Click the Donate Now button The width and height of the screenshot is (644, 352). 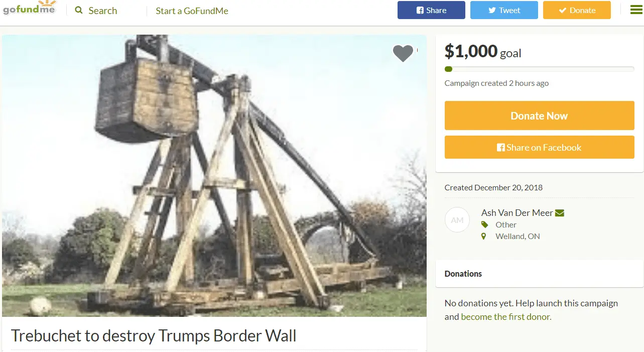pos(539,115)
